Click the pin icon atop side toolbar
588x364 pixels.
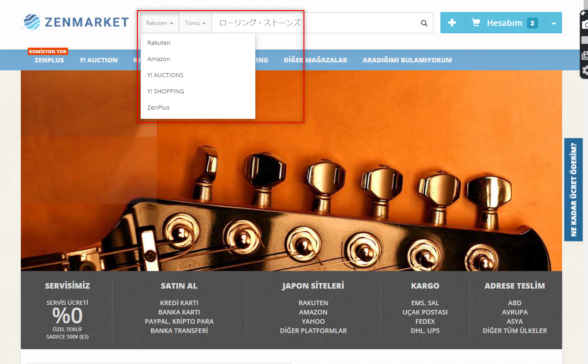point(583,13)
